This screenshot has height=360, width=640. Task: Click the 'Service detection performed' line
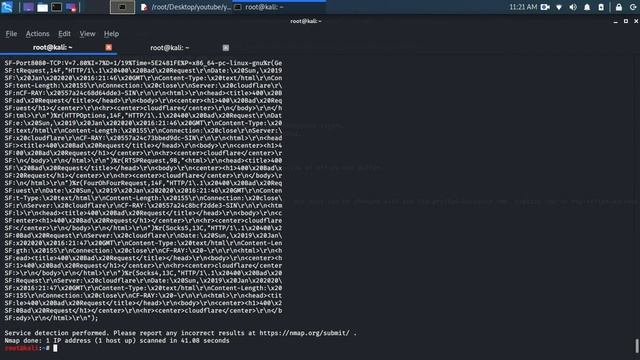coord(180,333)
